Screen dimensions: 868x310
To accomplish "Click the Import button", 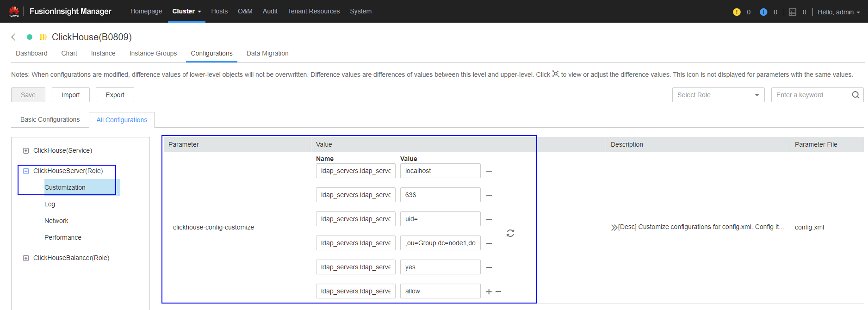I will 71,95.
